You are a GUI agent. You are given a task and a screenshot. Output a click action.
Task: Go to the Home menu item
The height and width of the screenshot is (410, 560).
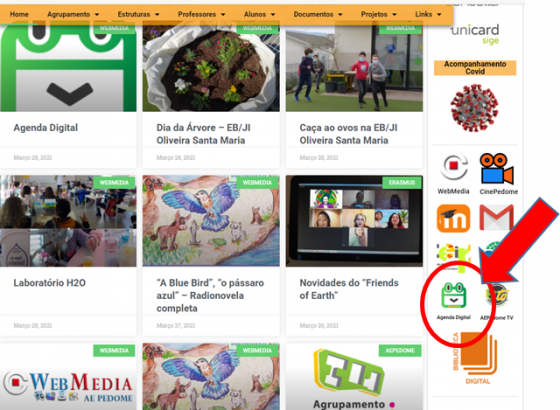click(19, 14)
